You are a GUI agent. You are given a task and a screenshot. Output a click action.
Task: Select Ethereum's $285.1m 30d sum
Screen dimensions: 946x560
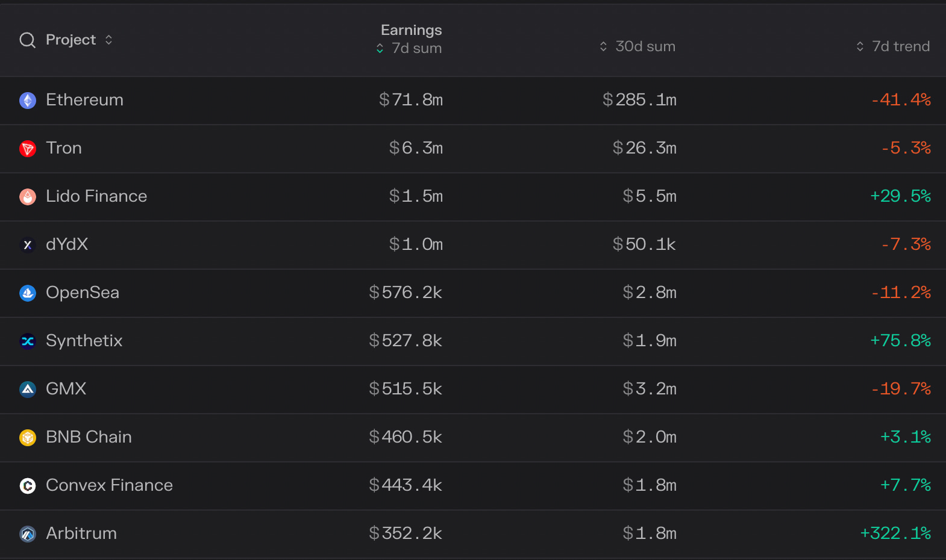pos(639,100)
